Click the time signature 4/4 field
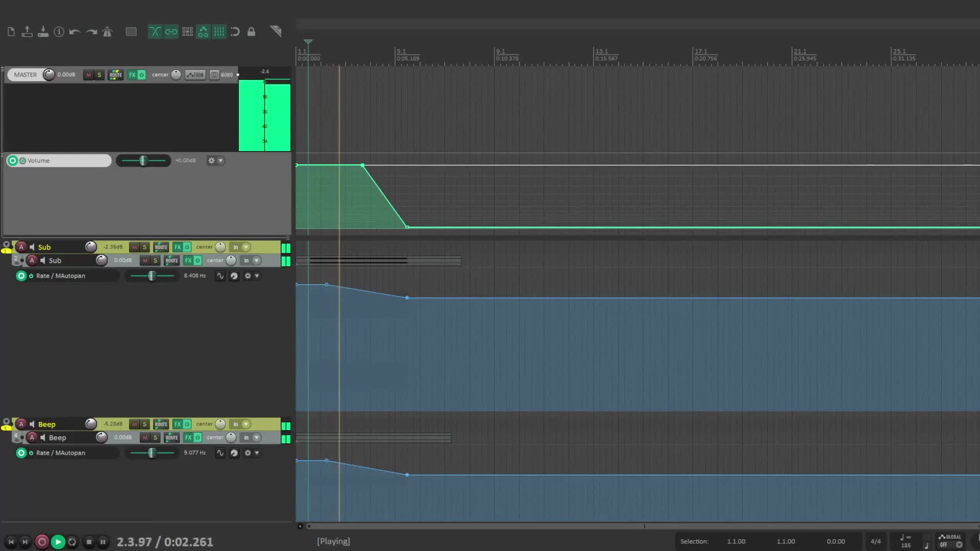This screenshot has width=980, height=551. pyautogui.click(x=875, y=541)
